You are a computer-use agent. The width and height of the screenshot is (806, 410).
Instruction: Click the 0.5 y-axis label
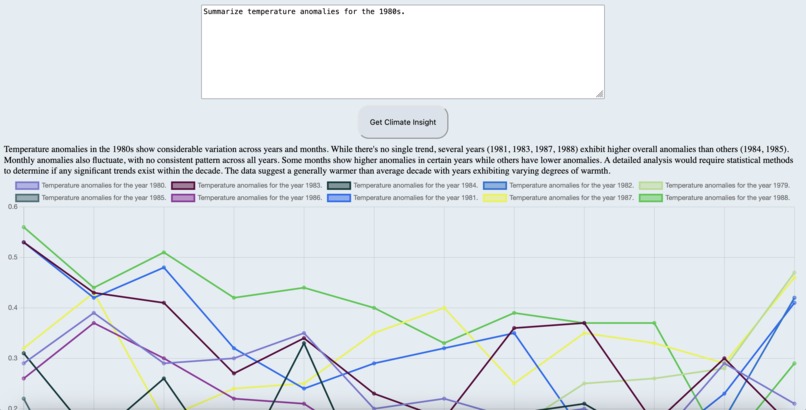pyautogui.click(x=12, y=257)
